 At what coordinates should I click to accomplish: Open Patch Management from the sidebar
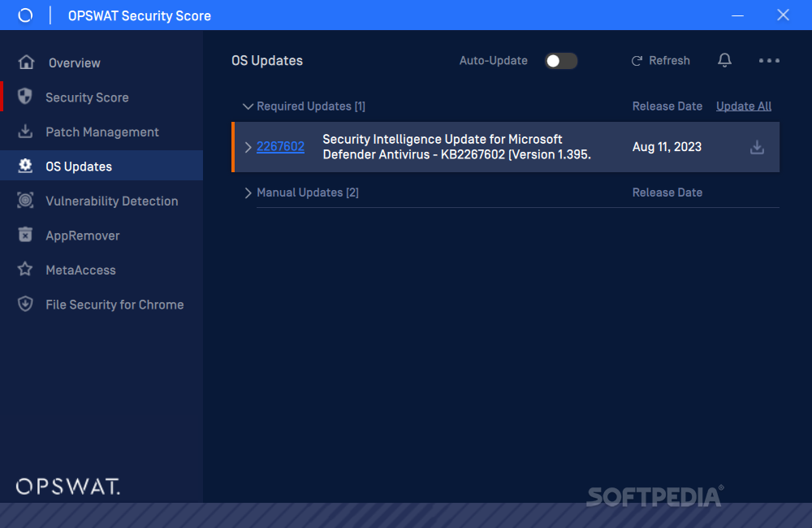pyautogui.click(x=102, y=132)
